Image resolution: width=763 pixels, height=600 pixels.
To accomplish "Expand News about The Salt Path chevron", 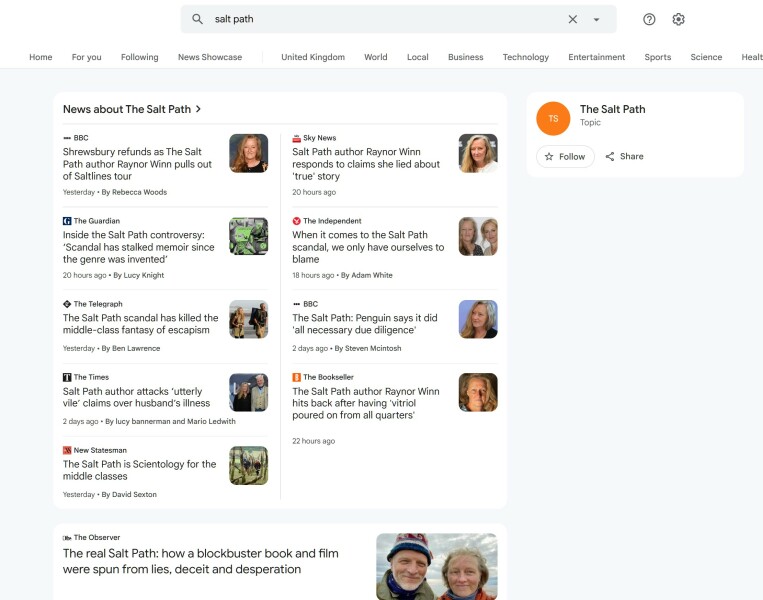I will tap(199, 109).
